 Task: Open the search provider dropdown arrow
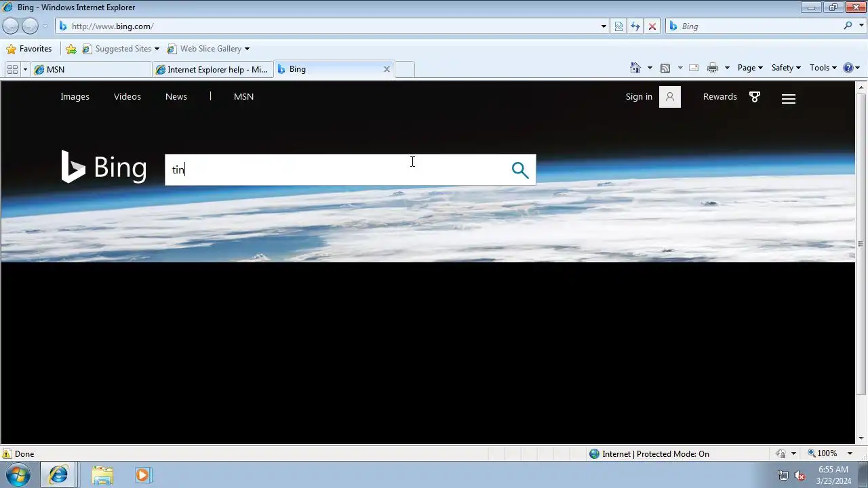[x=861, y=26]
